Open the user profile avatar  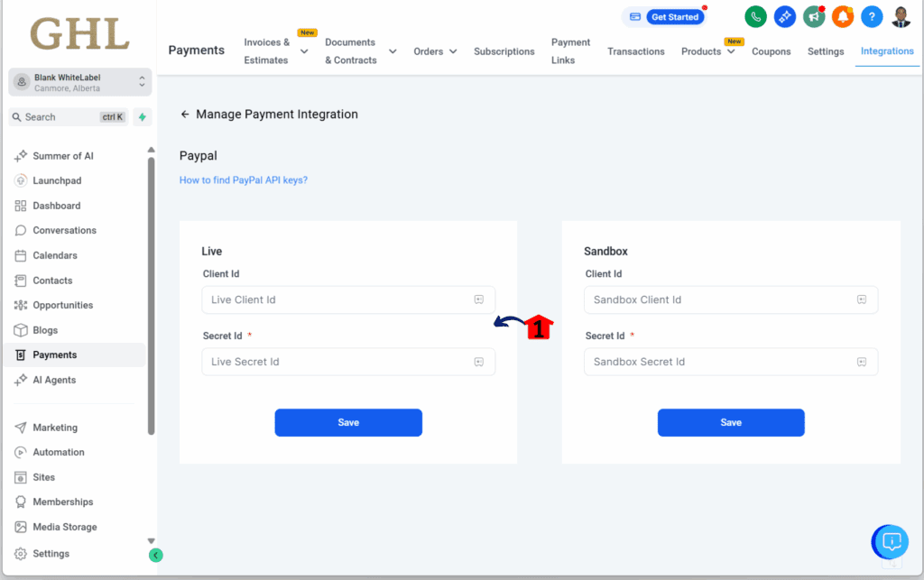tap(901, 16)
